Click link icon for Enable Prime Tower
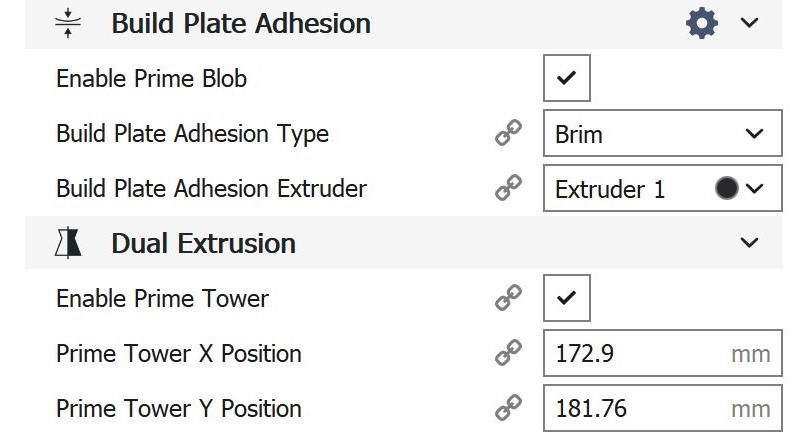This screenshot has height=433, width=797. click(509, 298)
